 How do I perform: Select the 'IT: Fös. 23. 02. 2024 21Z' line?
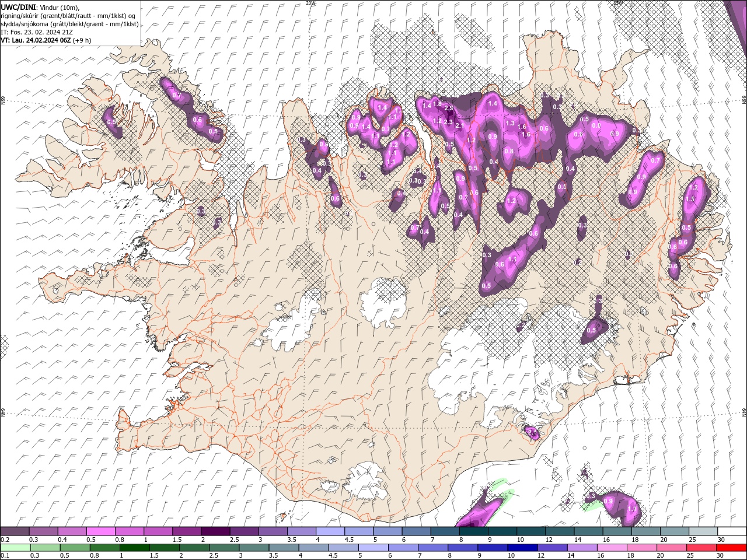click(x=36, y=32)
